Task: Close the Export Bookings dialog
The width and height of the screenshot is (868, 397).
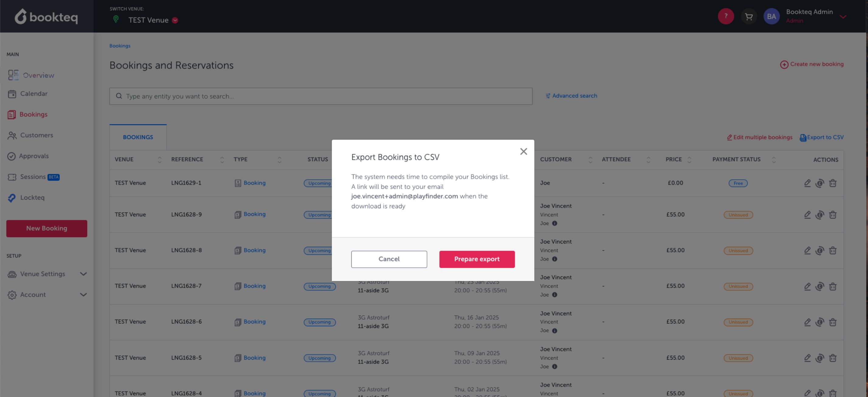Action: click(523, 151)
